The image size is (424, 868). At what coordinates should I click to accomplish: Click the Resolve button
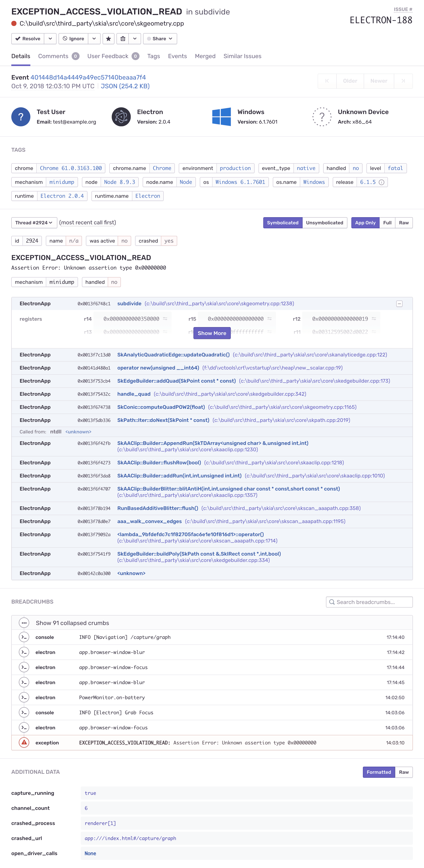[28, 39]
